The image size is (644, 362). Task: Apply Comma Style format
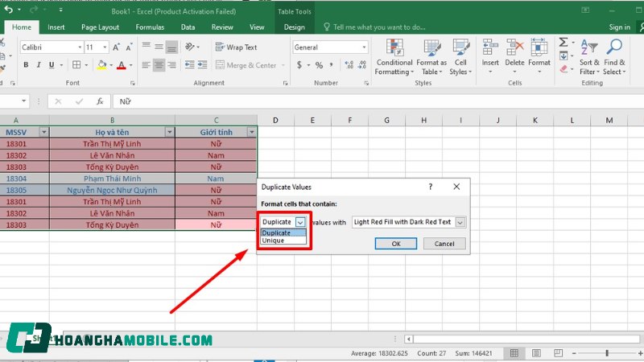coord(332,65)
